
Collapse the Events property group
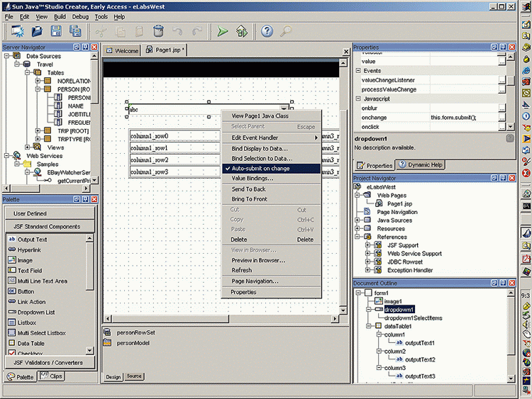(x=358, y=70)
